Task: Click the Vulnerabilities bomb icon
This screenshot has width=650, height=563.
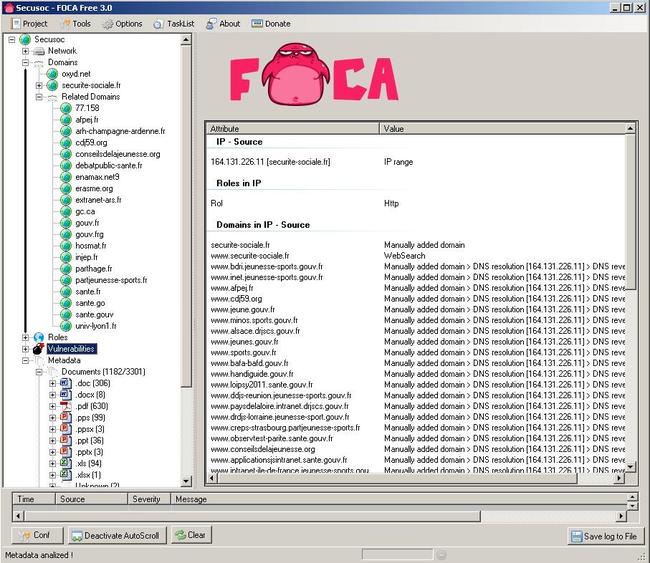Action: click(x=39, y=349)
